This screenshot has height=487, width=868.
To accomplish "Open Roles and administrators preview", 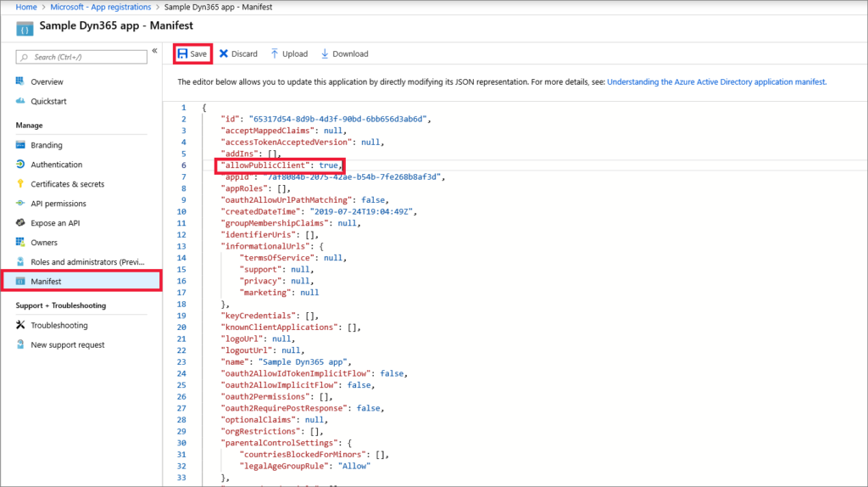I will (x=88, y=262).
